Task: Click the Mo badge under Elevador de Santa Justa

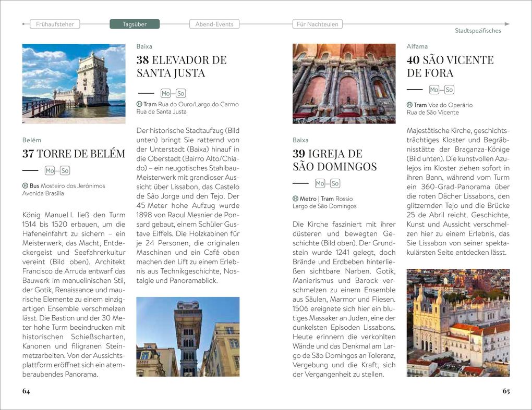Action: click(165, 93)
